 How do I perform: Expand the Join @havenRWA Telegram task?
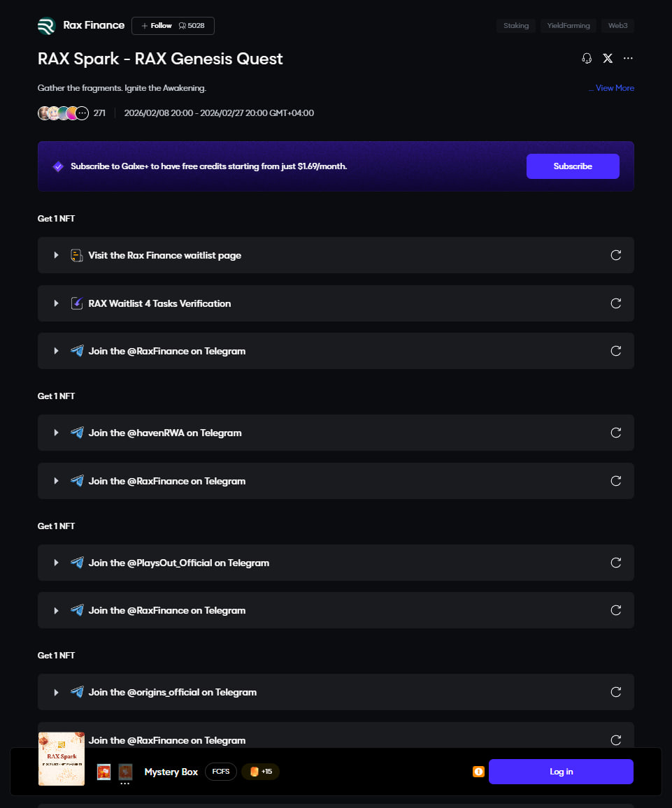click(x=56, y=433)
